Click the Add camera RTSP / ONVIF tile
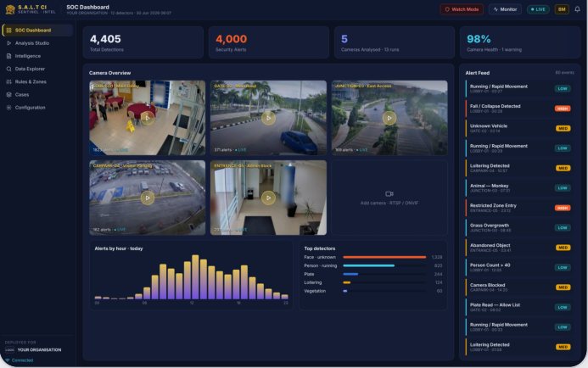 pyautogui.click(x=389, y=198)
